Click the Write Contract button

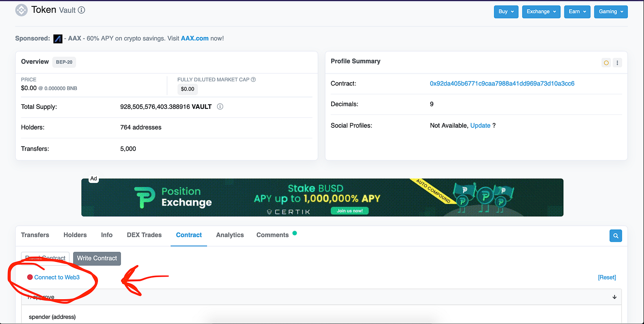click(97, 258)
